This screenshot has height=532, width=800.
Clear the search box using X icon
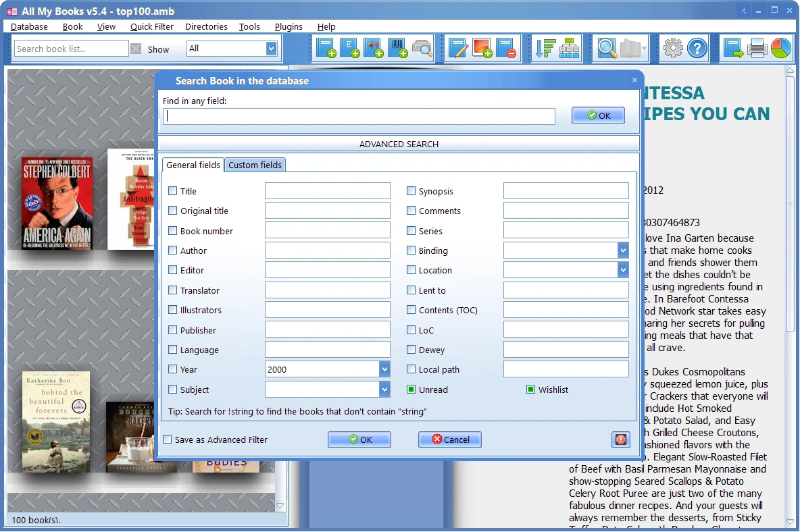click(x=136, y=49)
